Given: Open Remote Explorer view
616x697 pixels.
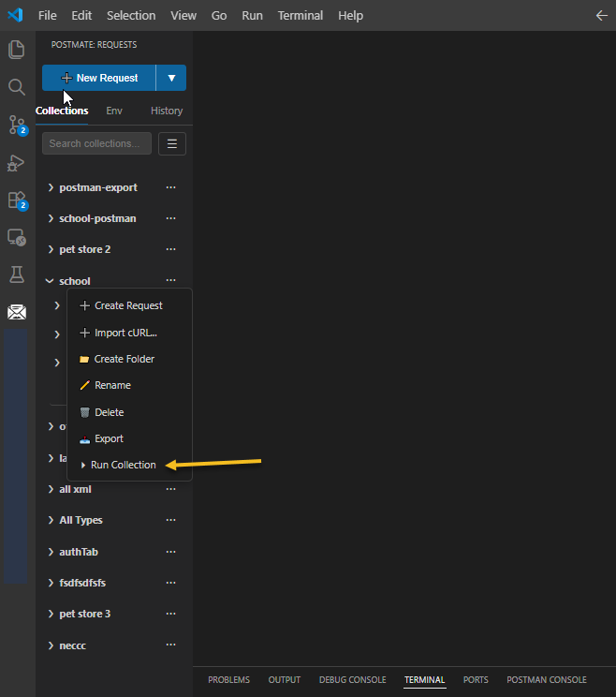Looking at the screenshot, I should coord(17,237).
